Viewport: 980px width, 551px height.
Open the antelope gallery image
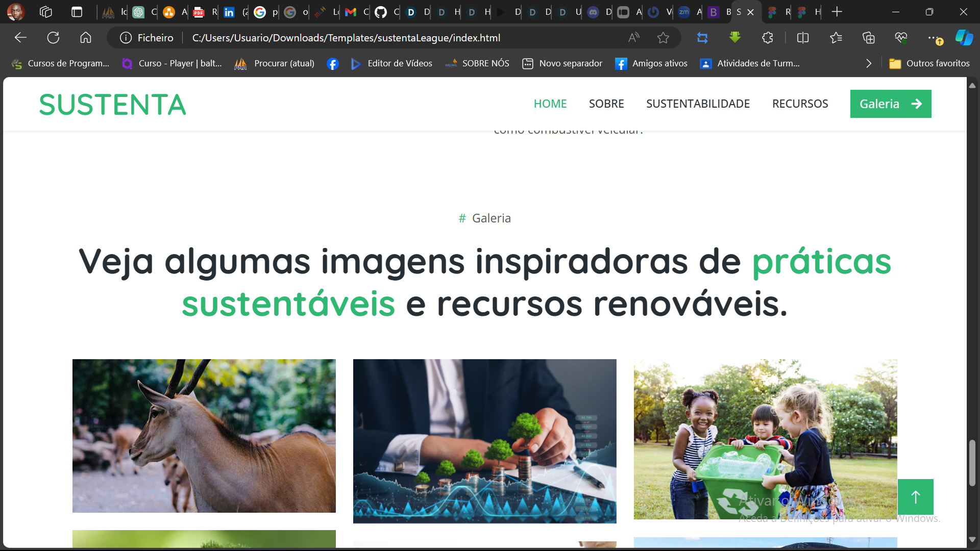(204, 436)
